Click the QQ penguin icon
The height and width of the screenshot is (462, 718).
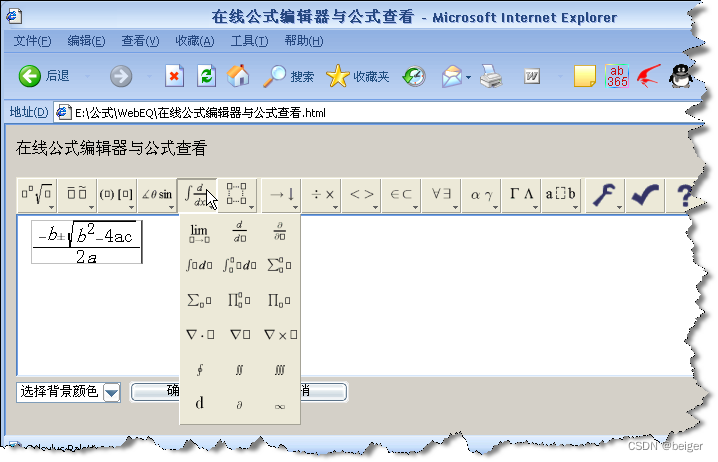pos(680,76)
